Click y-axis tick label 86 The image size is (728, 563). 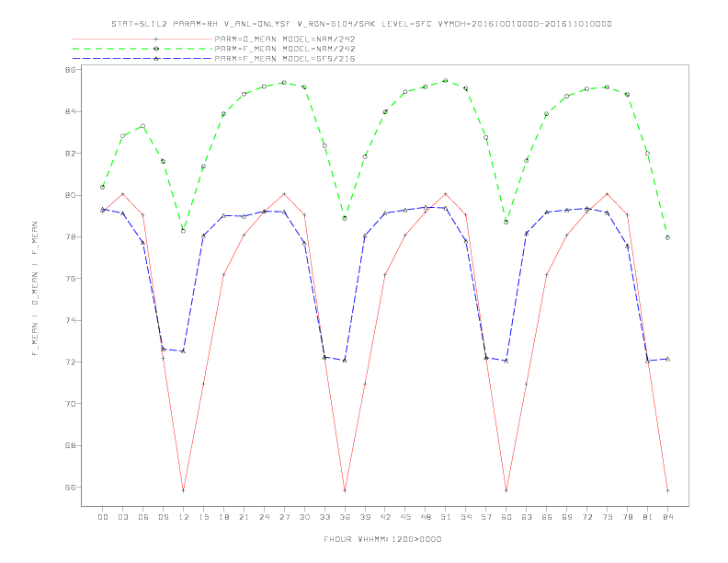[71, 70]
